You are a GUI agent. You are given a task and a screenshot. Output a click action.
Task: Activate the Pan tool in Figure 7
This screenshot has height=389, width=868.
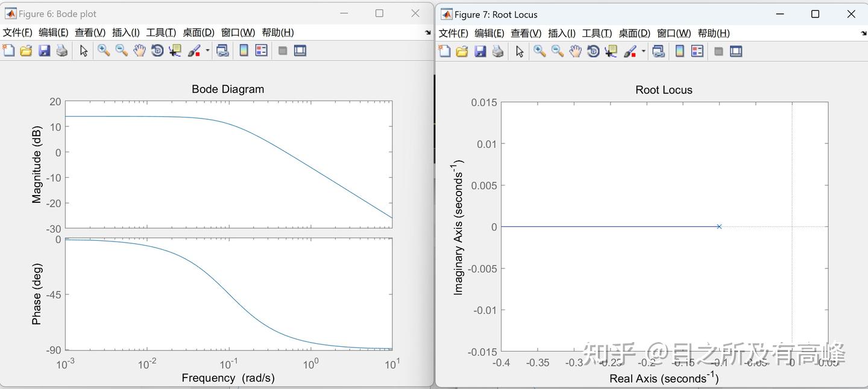(574, 51)
